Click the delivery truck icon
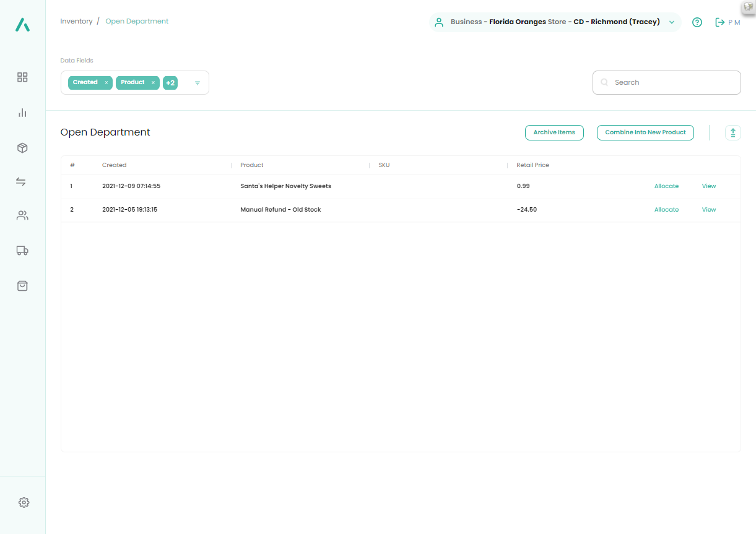 (x=22, y=251)
